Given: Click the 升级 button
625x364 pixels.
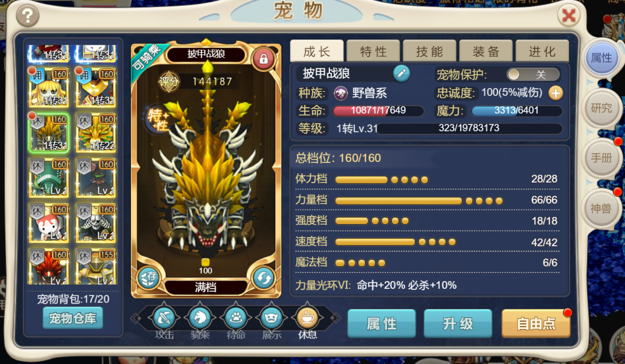Looking at the screenshot, I should 458,323.
